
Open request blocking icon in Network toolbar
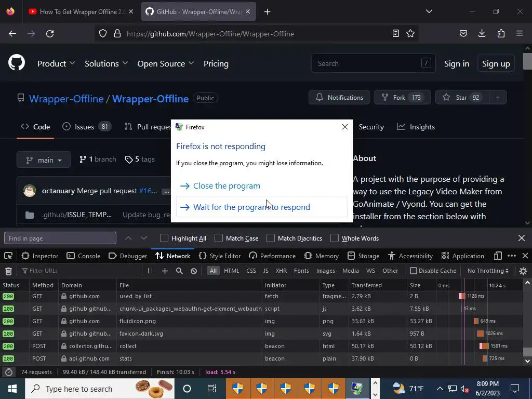[194, 271]
